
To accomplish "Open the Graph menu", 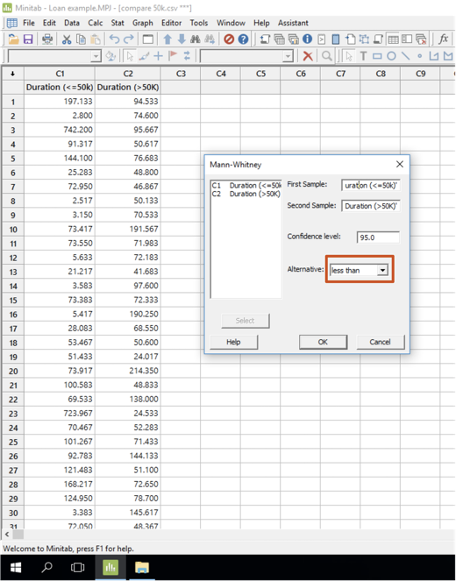I will 143,23.
